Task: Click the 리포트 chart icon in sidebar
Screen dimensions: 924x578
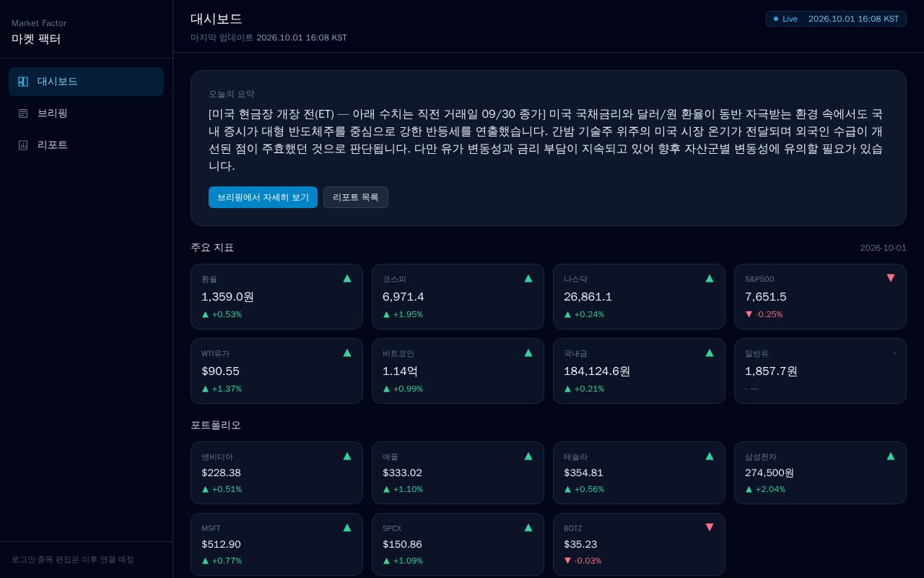Action: (23, 145)
